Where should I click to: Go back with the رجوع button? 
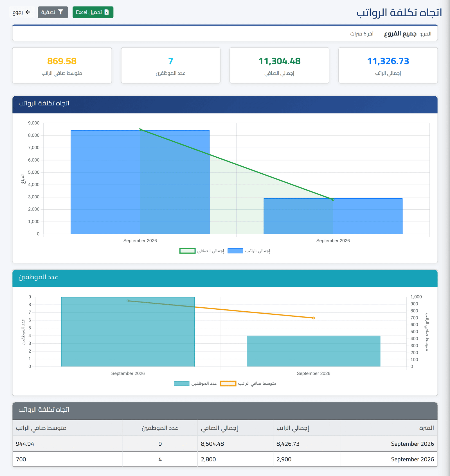coord(22,12)
